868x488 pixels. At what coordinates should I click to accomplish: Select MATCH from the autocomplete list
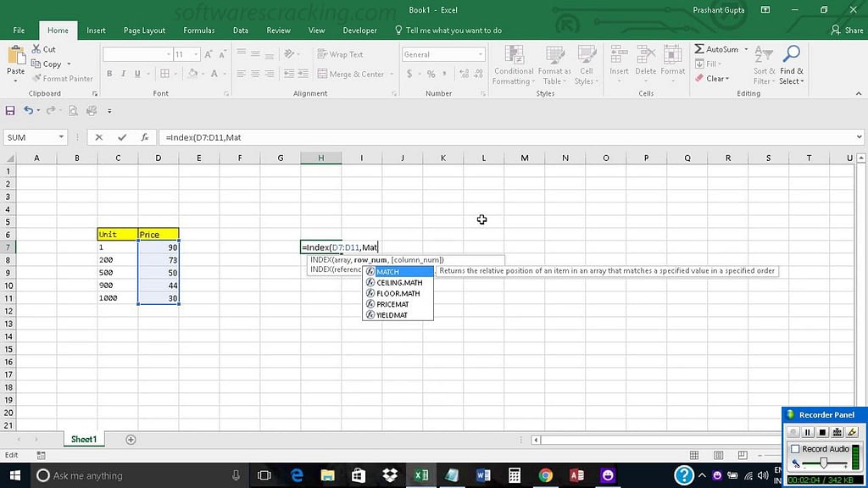(398, 272)
